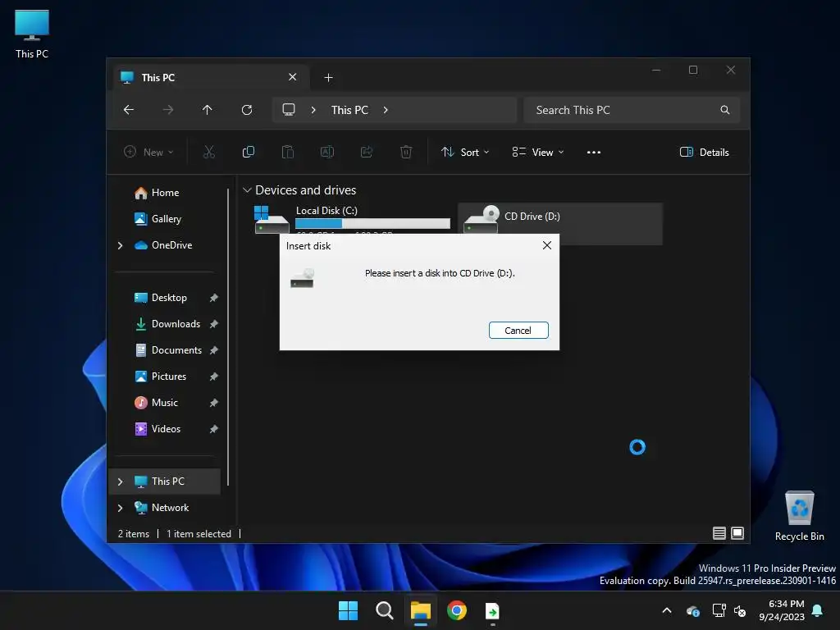Go up one folder level

(x=208, y=110)
